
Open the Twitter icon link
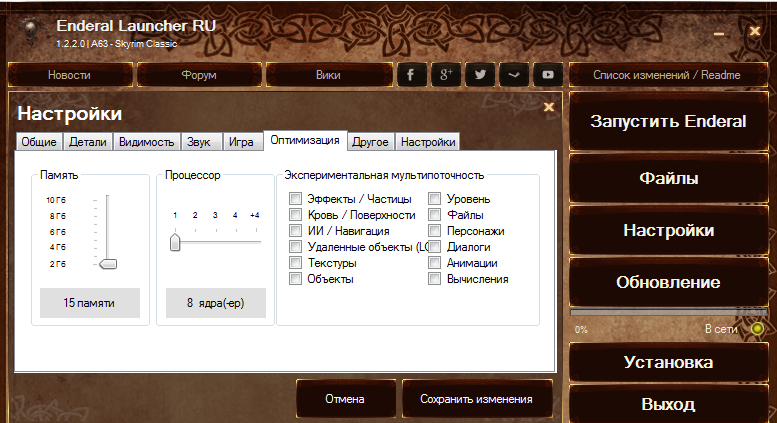click(x=480, y=75)
